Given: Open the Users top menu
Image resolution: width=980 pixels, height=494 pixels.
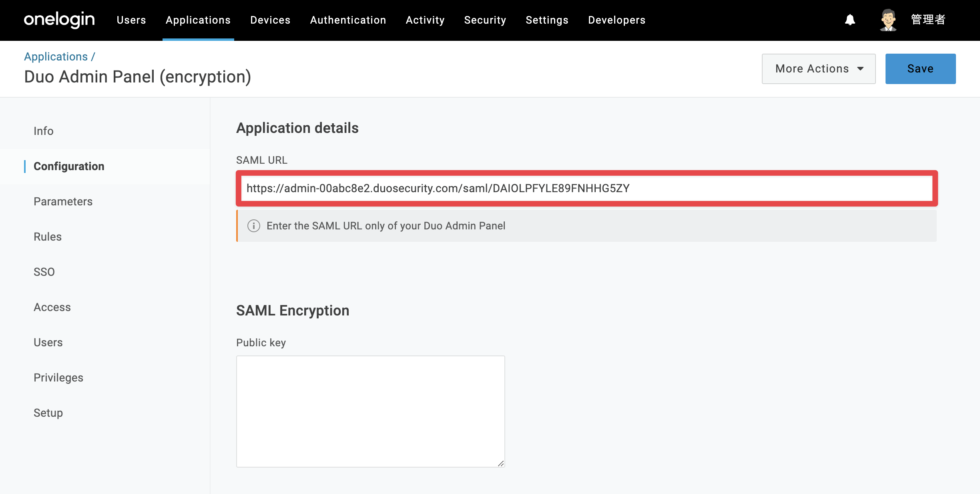Looking at the screenshot, I should click(x=131, y=20).
